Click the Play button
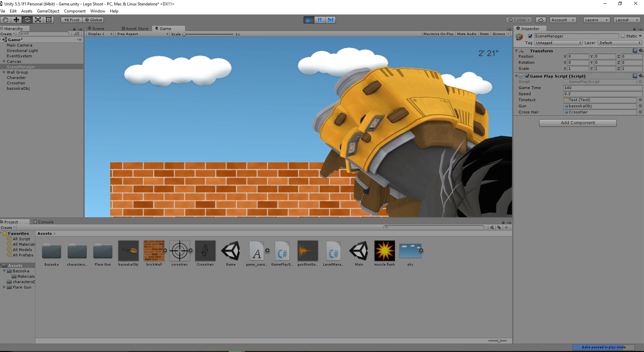This screenshot has height=352, width=644. [x=309, y=20]
